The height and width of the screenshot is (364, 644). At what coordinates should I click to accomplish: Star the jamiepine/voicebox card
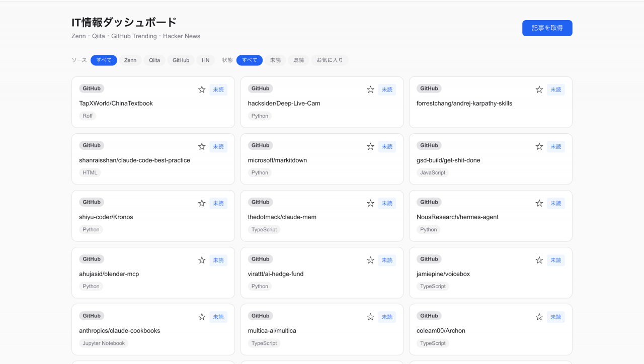pos(539,260)
